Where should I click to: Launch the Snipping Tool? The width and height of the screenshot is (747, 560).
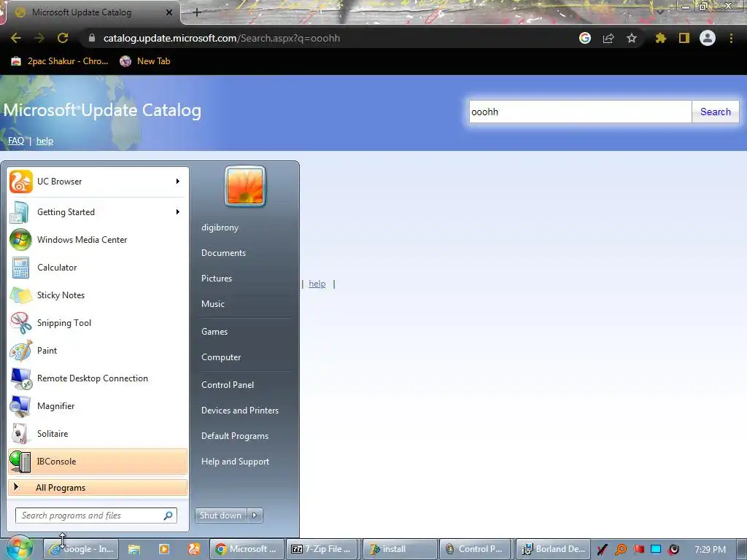[98, 322]
